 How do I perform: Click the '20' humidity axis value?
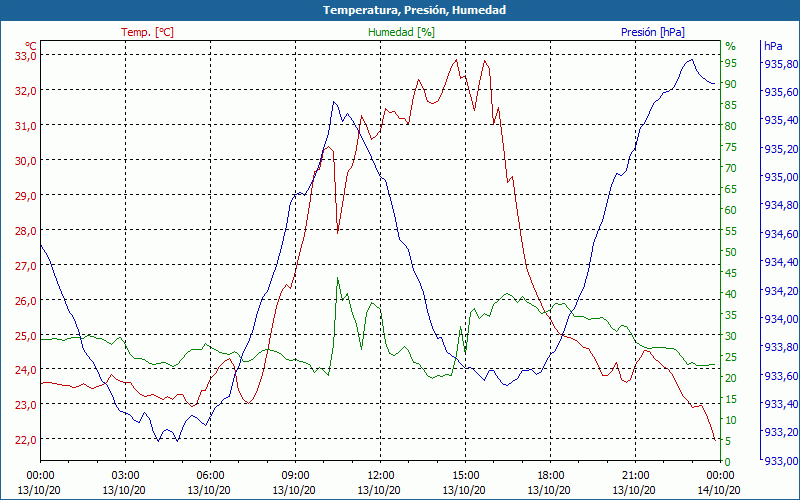tap(731, 378)
